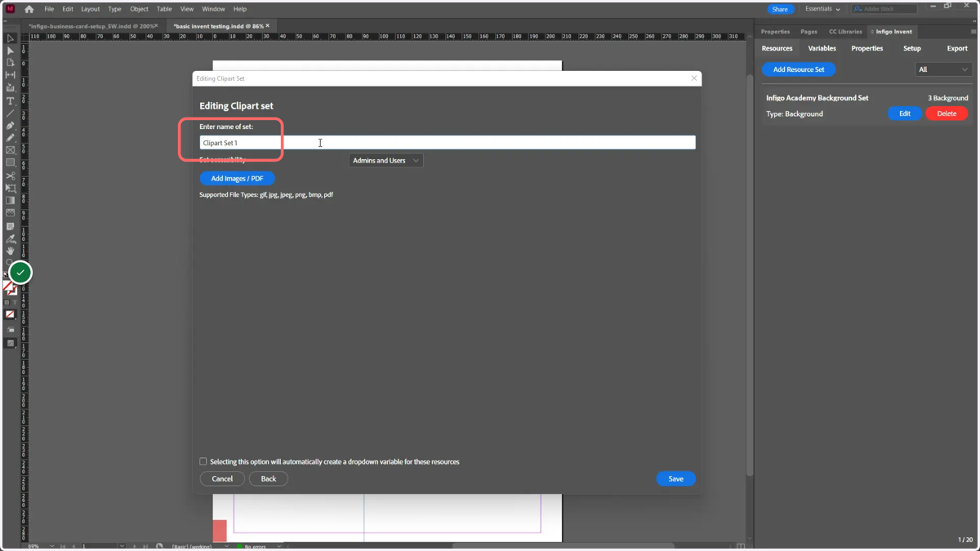The height and width of the screenshot is (551, 980).
Task: Edit the Infigo Academy Background Set
Action: [x=905, y=114]
